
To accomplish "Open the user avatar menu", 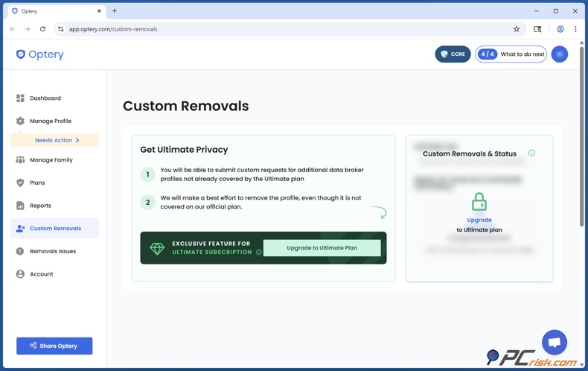I will coord(560,54).
